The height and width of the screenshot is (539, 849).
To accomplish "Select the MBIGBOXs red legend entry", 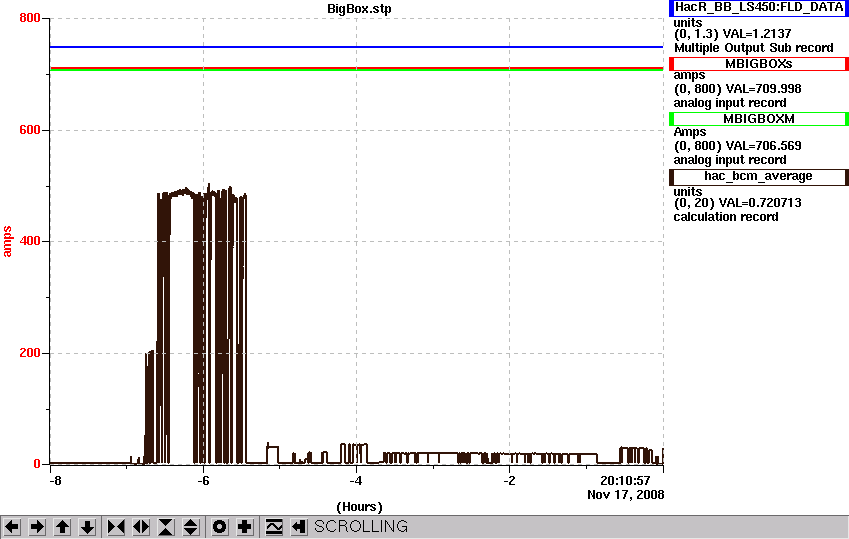I will pos(759,64).
